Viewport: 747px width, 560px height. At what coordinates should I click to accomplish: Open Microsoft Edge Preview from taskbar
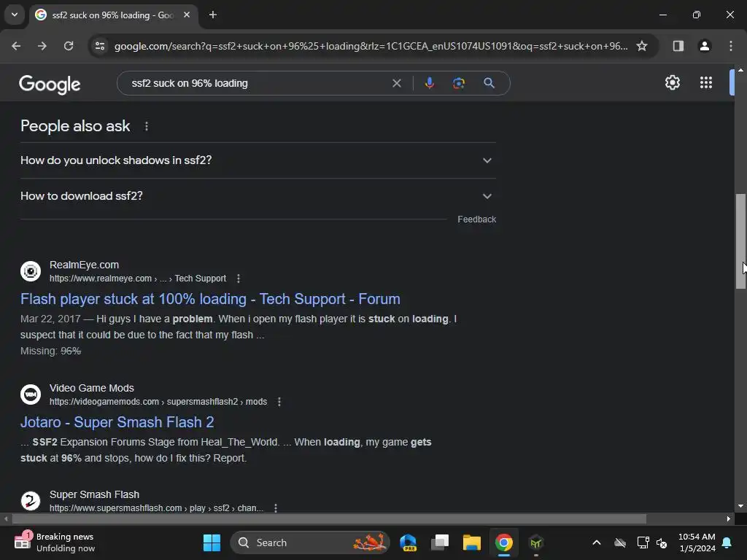click(409, 542)
